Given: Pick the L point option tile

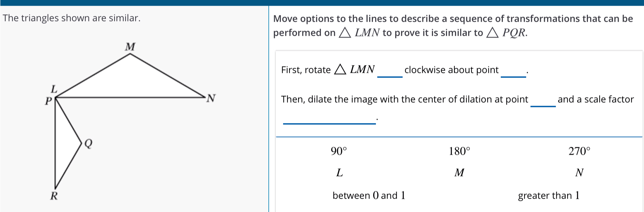Looking at the screenshot, I should pyautogui.click(x=339, y=173).
